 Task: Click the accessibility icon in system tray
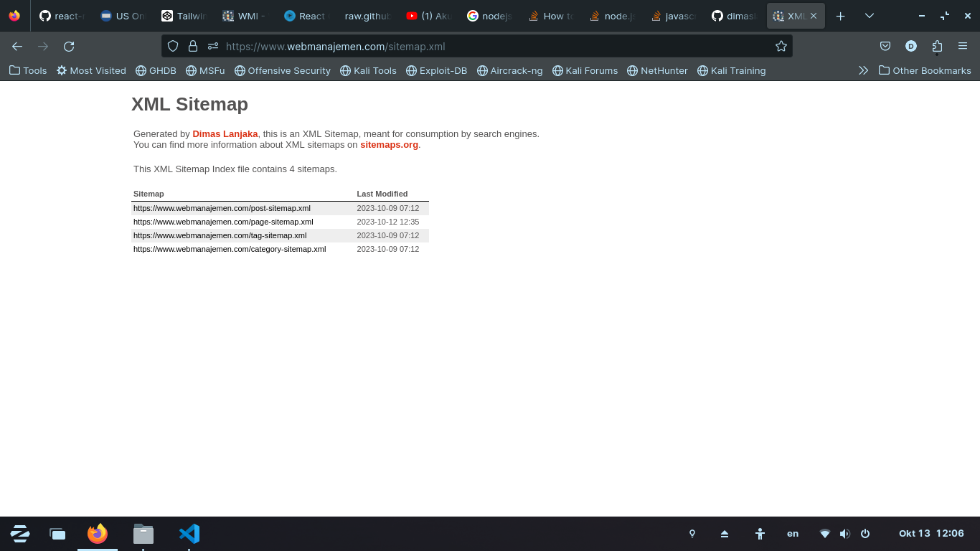[x=759, y=534]
